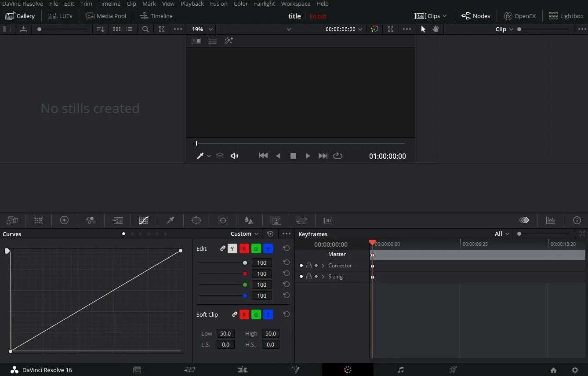
Task: Open the Color Match palette
Action: coord(39,220)
